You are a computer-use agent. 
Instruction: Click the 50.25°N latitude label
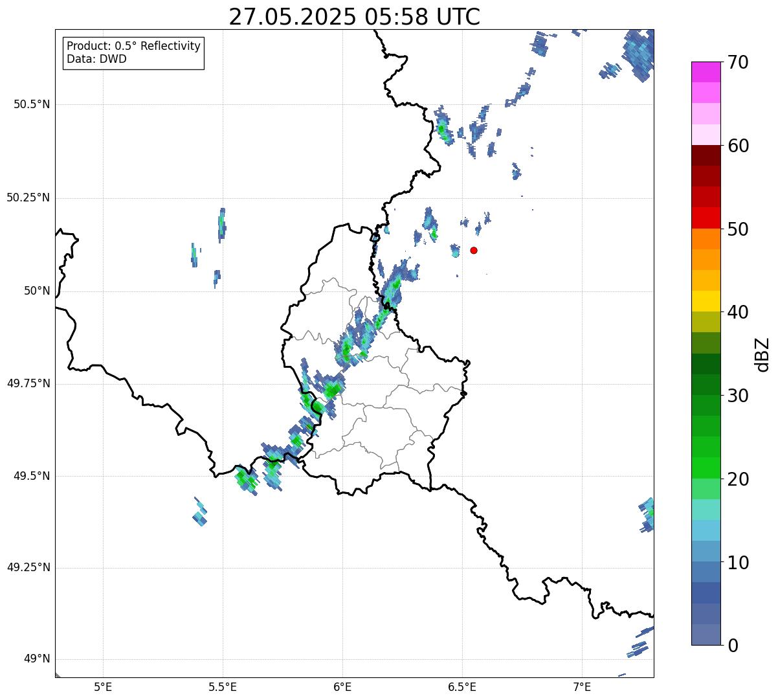pos(28,198)
